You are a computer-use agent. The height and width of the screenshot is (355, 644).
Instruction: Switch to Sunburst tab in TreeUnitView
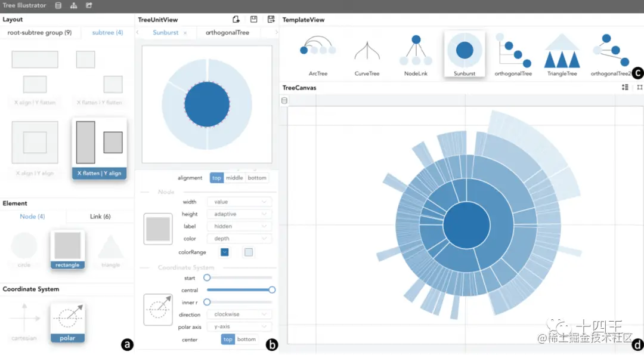click(x=166, y=32)
